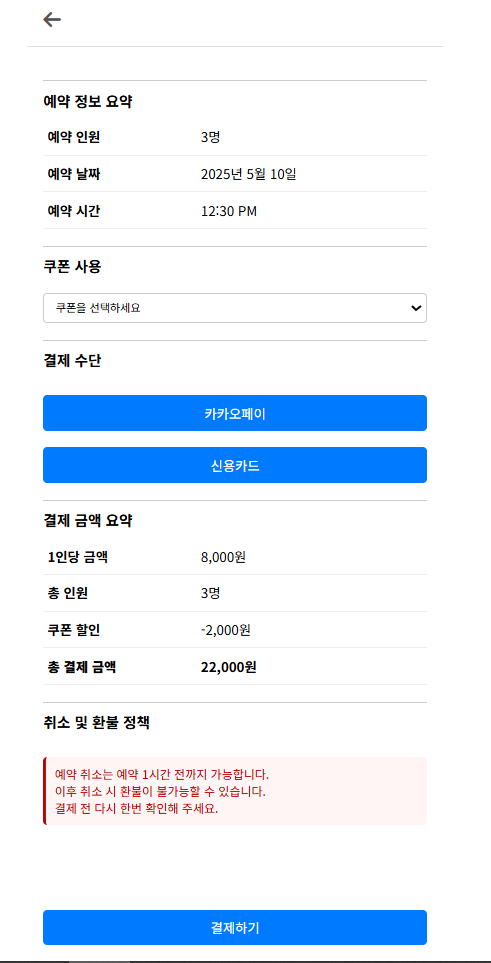Image resolution: width=491 pixels, height=963 pixels.
Task: Click the red cancellation policy notice box
Action: click(235, 791)
